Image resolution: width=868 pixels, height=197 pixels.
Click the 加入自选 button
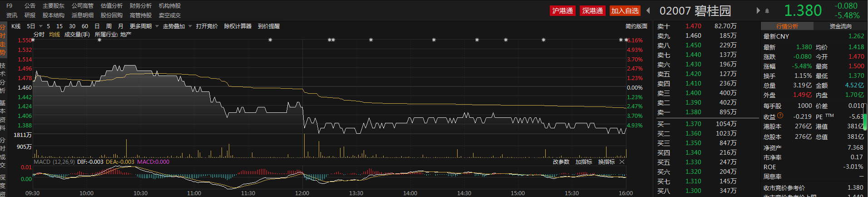coord(625,10)
